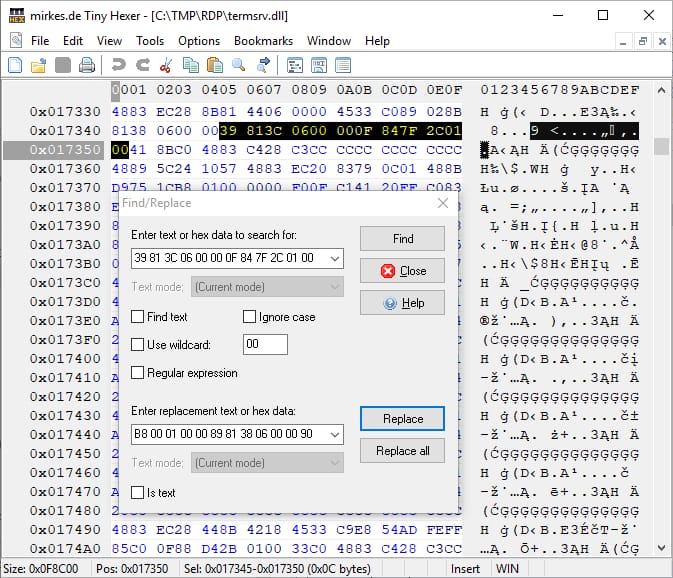Screen dimensions: 673x578
Task: Open the Bookmarks menu
Action: coord(263,41)
